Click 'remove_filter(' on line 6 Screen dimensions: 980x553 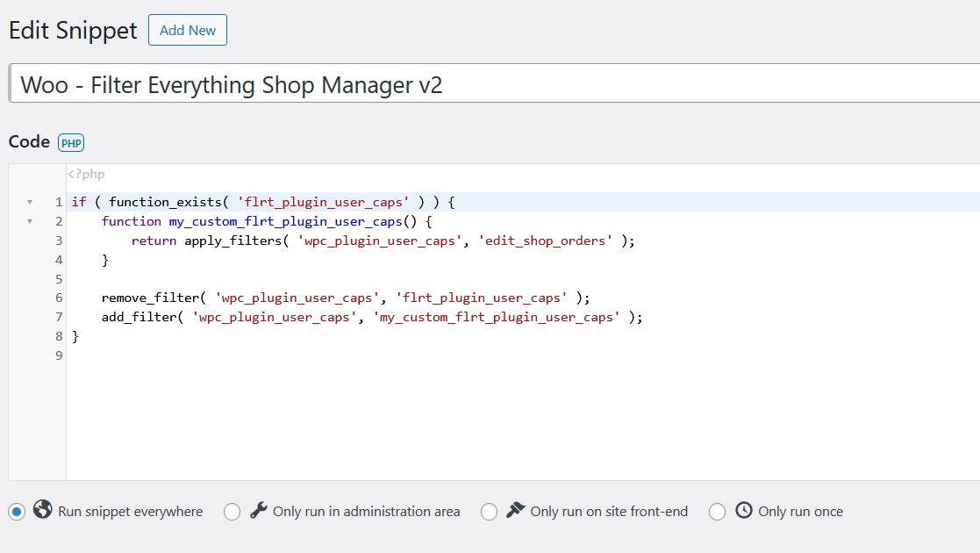click(154, 298)
